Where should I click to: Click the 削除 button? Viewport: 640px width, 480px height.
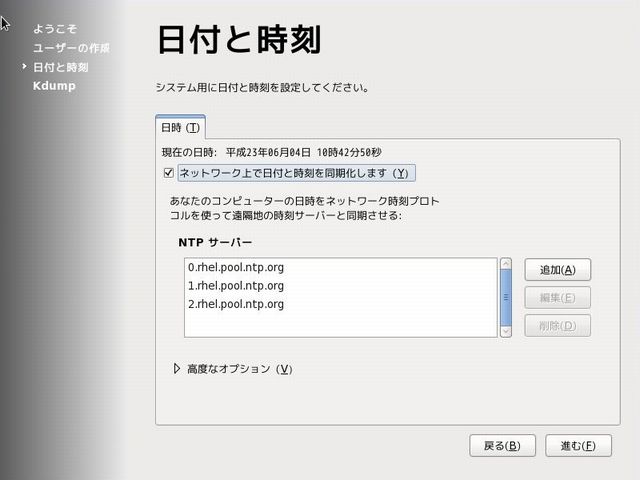click(557, 325)
